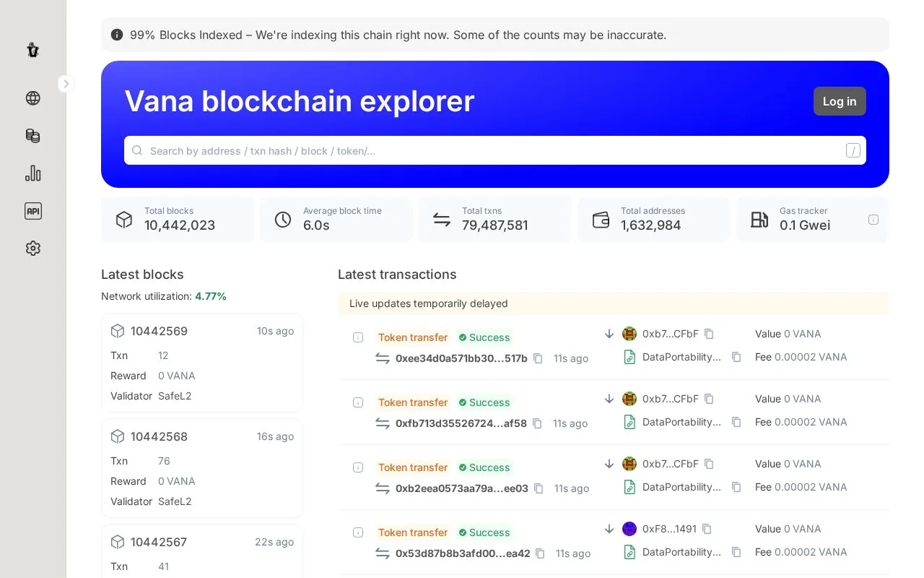924x578 pixels.
Task: Click the SafeL2 validator of block 10442569
Action: tap(175, 396)
